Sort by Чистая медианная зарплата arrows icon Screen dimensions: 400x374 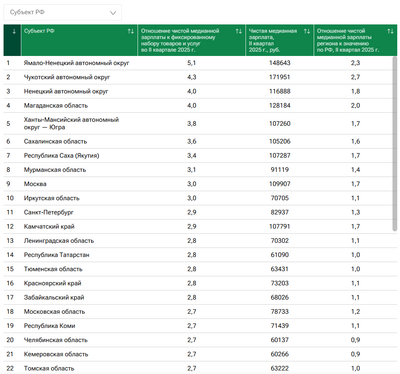pos(307,31)
